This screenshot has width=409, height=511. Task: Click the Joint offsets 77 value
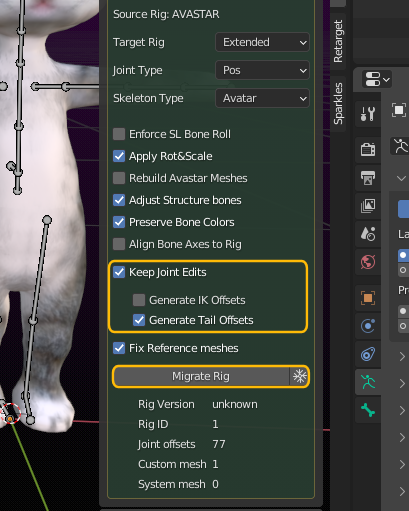click(x=219, y=444)
